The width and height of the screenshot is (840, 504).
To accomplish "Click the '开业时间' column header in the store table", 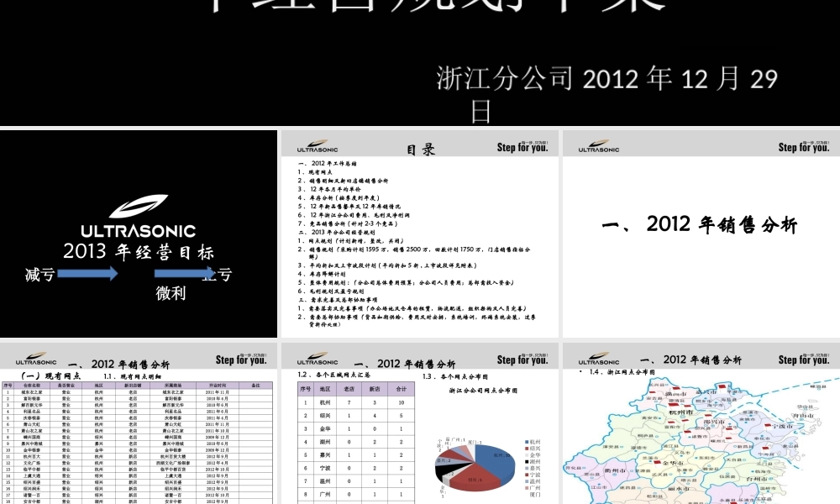I will 218,385.
